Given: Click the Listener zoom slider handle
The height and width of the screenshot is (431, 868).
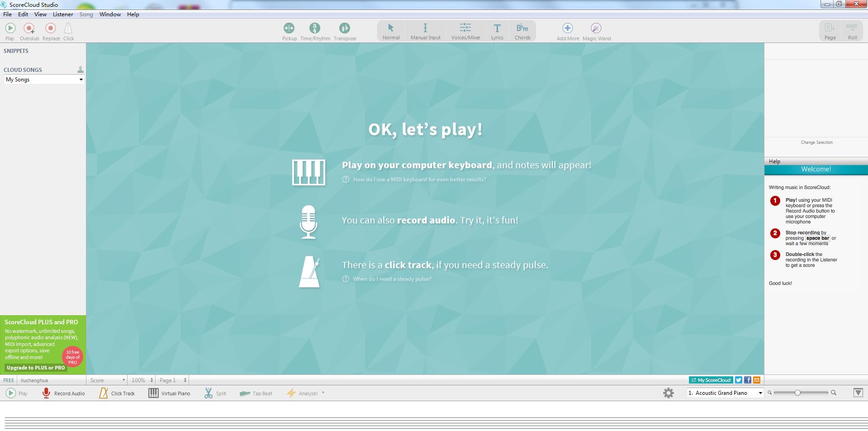Looking at the screenshot, I should 797,393.
